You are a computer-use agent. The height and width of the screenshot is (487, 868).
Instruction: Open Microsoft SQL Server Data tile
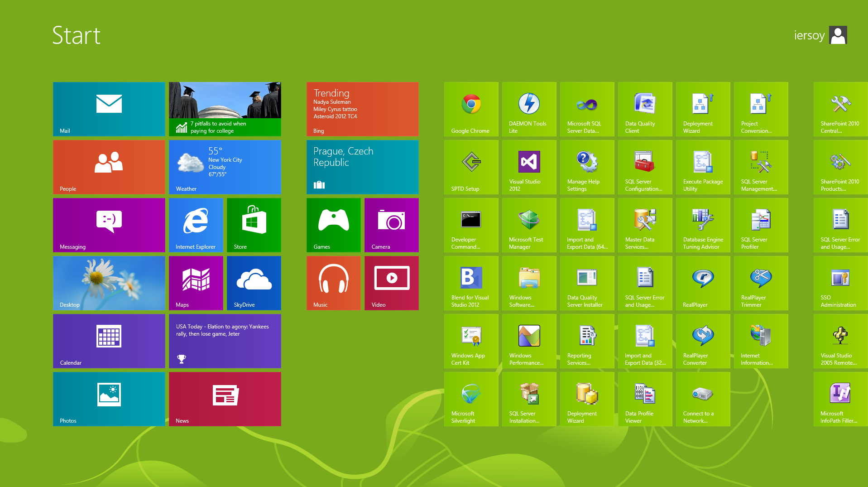pyautogui.click(x=587, y=109)
